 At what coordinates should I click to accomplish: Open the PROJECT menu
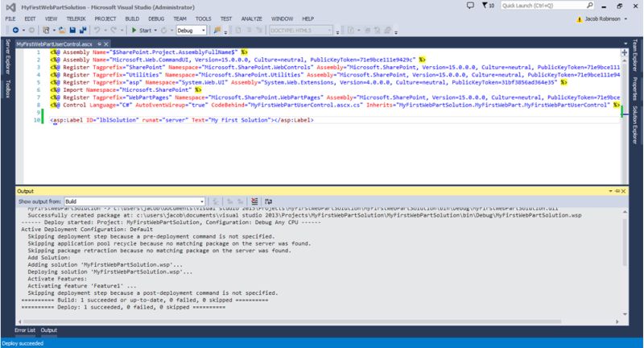[105, 19]
